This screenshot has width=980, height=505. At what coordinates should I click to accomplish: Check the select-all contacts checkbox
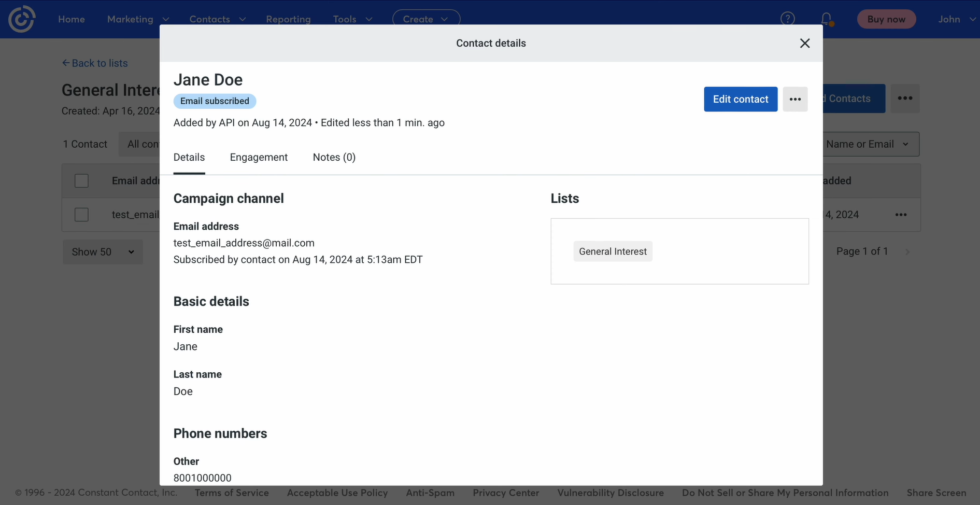click(81, 180)
